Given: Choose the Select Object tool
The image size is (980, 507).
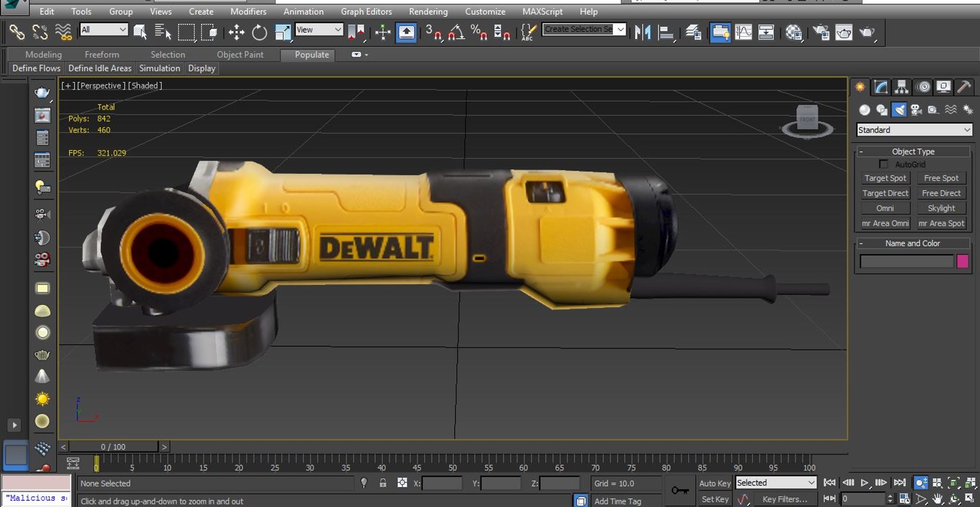Looking at the screenshot, I should pos(140,33).
